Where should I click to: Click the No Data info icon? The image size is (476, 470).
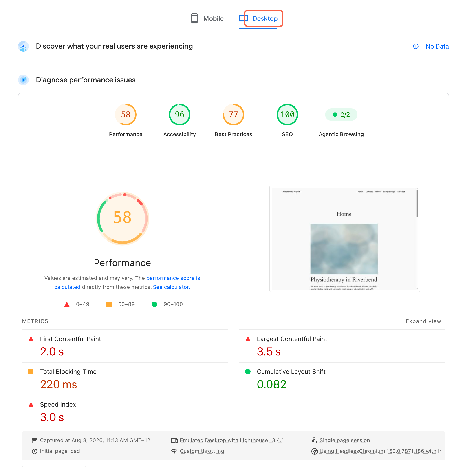point(416,46)
